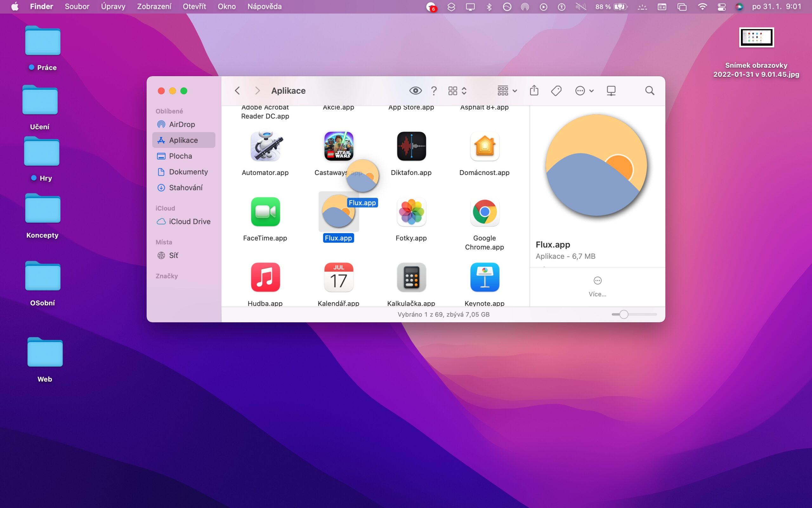Viewport: 812px width, 508px height.
Task: Click the tag icon in toolbar
Action: pyautogui.click(x=556, y=91)
